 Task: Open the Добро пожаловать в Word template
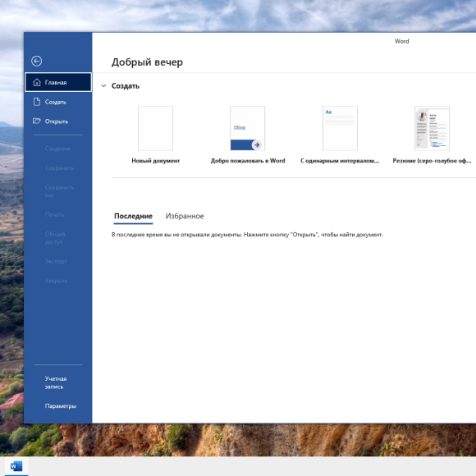[x=247, y=128]
